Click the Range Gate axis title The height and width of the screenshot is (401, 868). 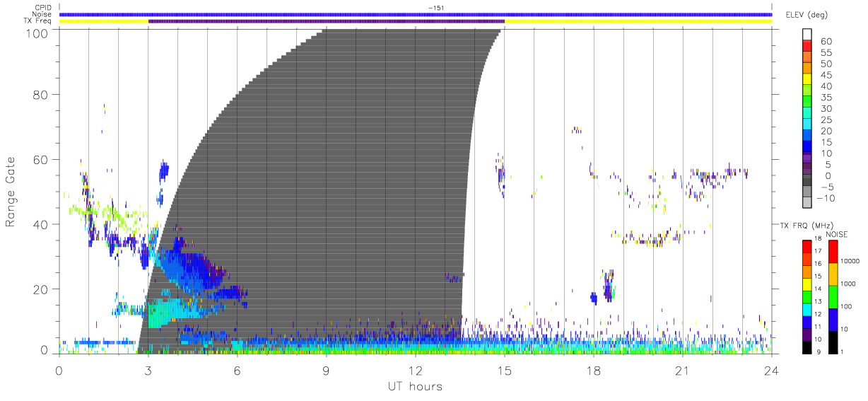[x=11, y=190]
